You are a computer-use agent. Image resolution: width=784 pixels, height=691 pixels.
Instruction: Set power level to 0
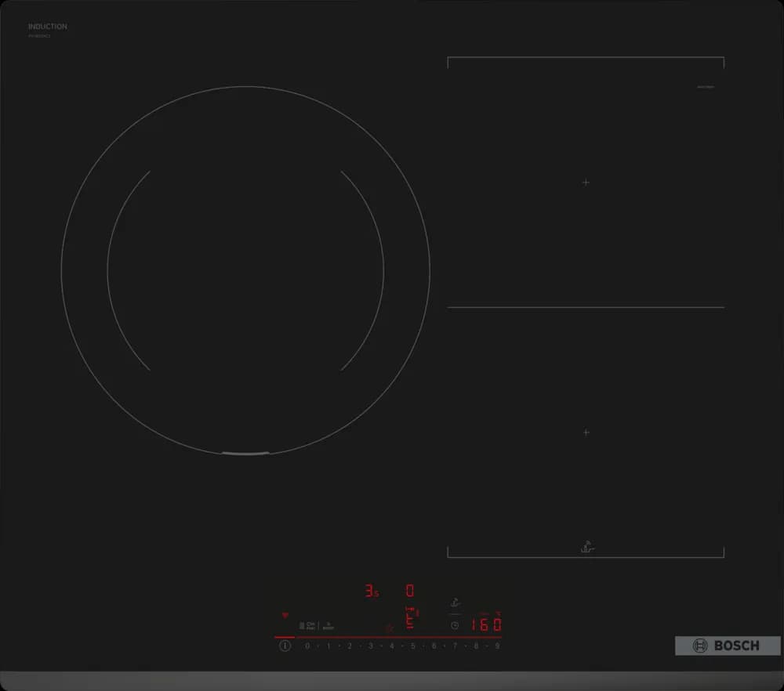coord(307,646)
